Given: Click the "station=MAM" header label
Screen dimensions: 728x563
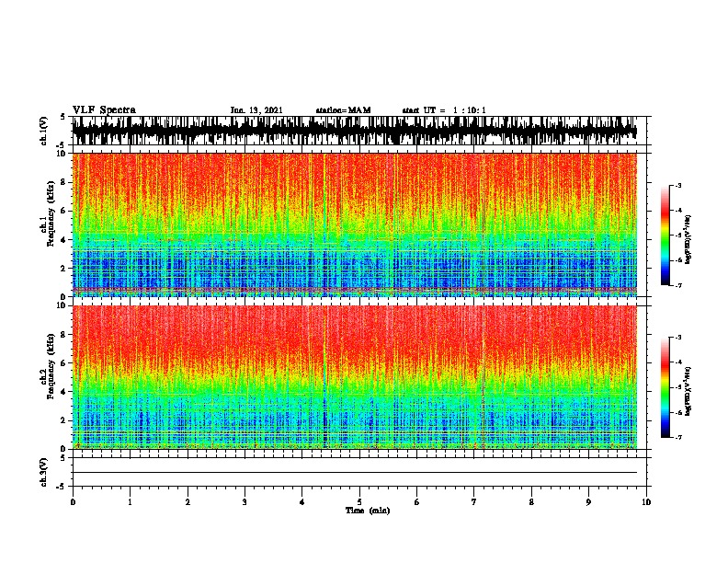Looking at the screenshot, I should click(x=343, y=110).
